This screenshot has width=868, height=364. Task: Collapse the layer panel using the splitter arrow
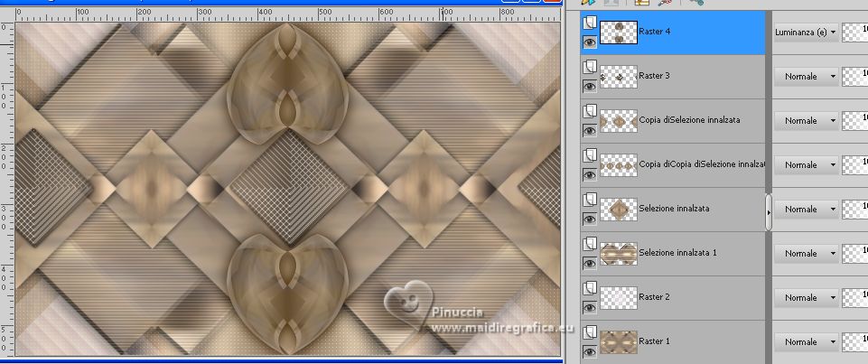pos(769,212)
